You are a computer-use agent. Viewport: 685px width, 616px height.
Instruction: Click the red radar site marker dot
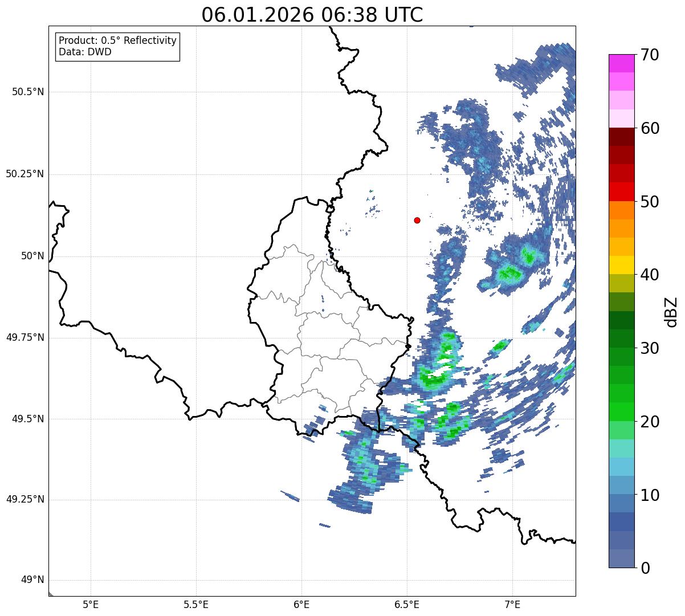click(x=417, y=220)
